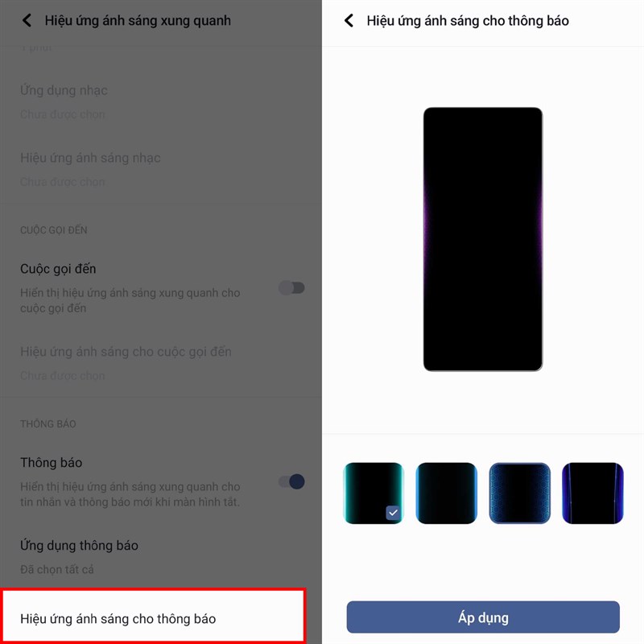644x644 pixels.
Task: Toggle the Thông báo switch off
Action: click(x=291, y=481)
